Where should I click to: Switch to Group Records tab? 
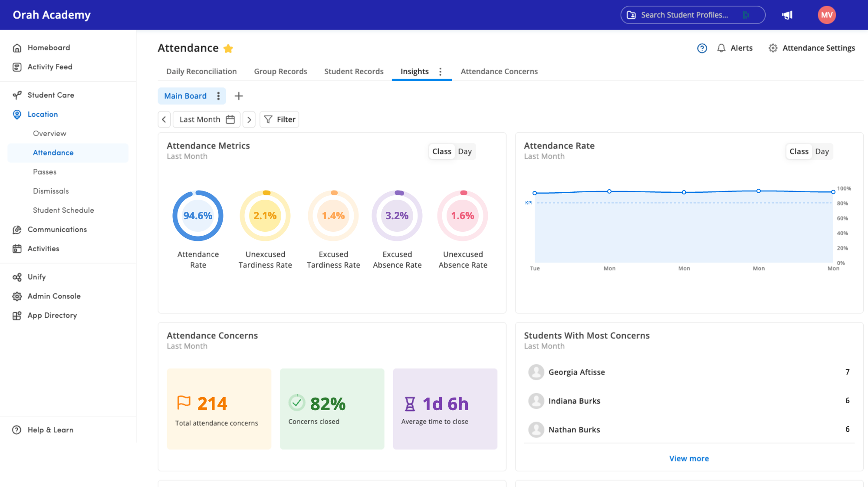click(280, 72)
